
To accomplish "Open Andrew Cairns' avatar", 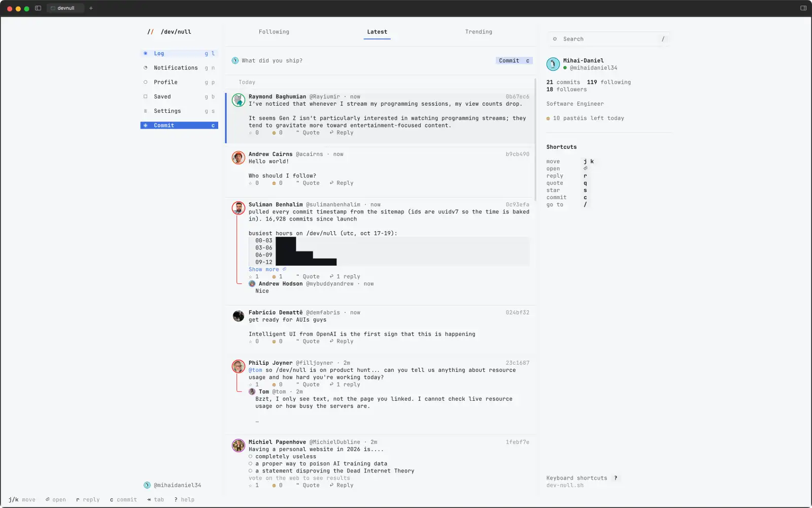I will [x=239, y=157].
